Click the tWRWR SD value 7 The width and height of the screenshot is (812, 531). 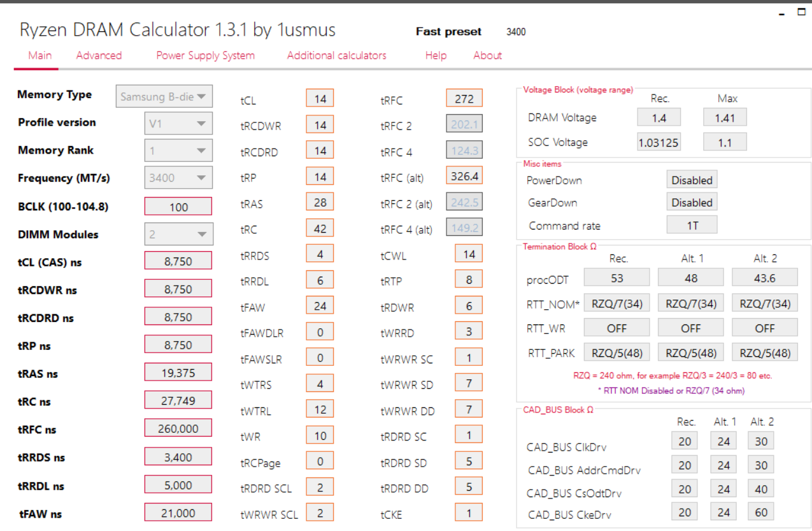point(469,383)
